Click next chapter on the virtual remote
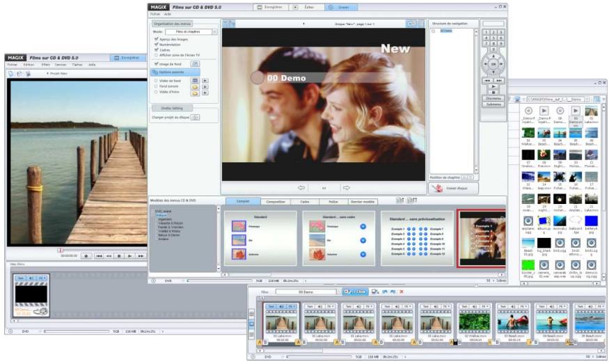 click(499, 81)
